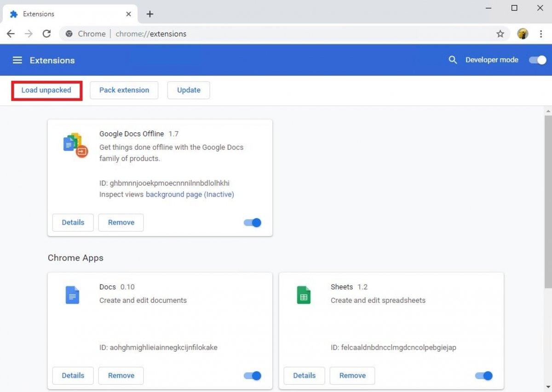This screenshot has width=552, height=392.
Task: Bookmark this page with the star icon
Action: 500,34
